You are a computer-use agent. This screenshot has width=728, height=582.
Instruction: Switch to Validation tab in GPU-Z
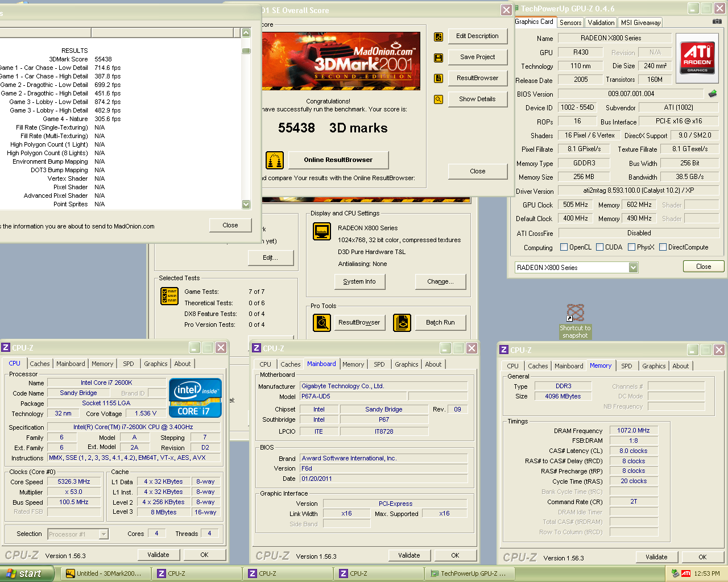[x=601, y=23]
